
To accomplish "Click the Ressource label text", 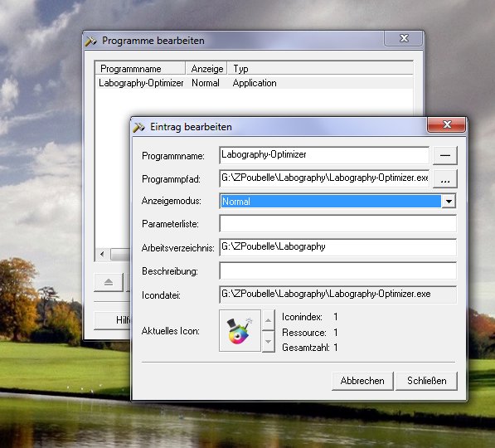I will [x=304, y=333].
